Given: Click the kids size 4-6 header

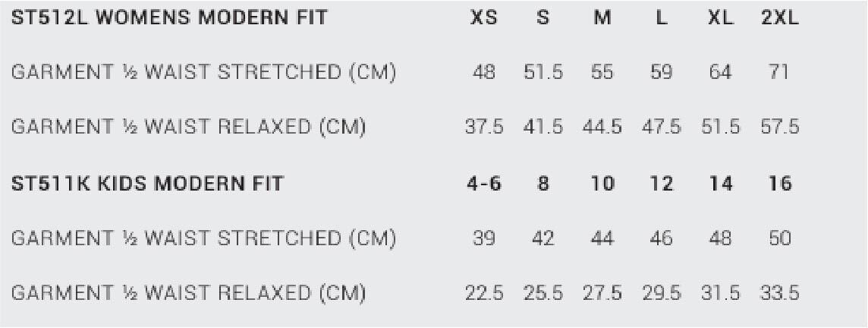Looking at the screenshot, I should tap(484, 184).
